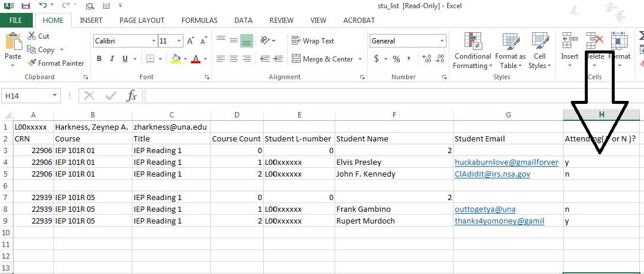Screen dimensions: 644x274
Task: Click the Save icon in quick access toolbar
Action: pyautogui.click(x=26, y=6)
